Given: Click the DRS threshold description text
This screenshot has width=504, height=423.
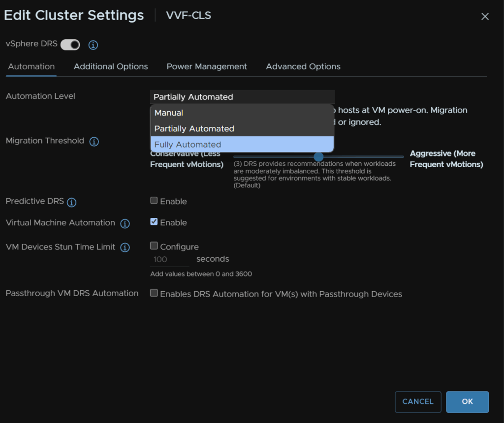Looking at the screenshot, I should coord(315,175).
